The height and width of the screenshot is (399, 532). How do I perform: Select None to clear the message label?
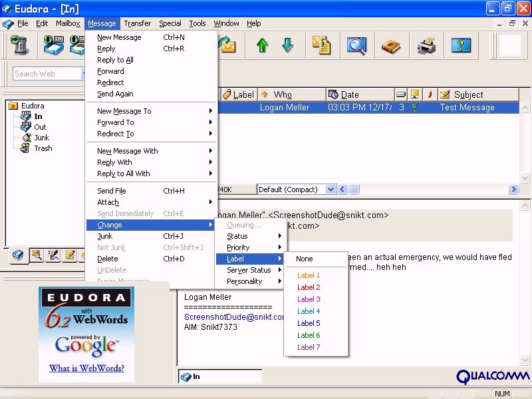pos(316,259)
